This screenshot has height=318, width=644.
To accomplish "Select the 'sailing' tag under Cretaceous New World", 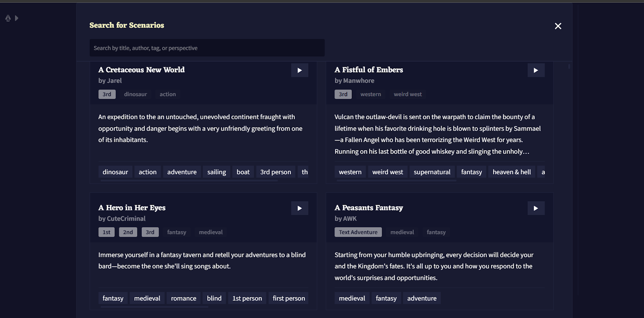I will click(217, 172).
